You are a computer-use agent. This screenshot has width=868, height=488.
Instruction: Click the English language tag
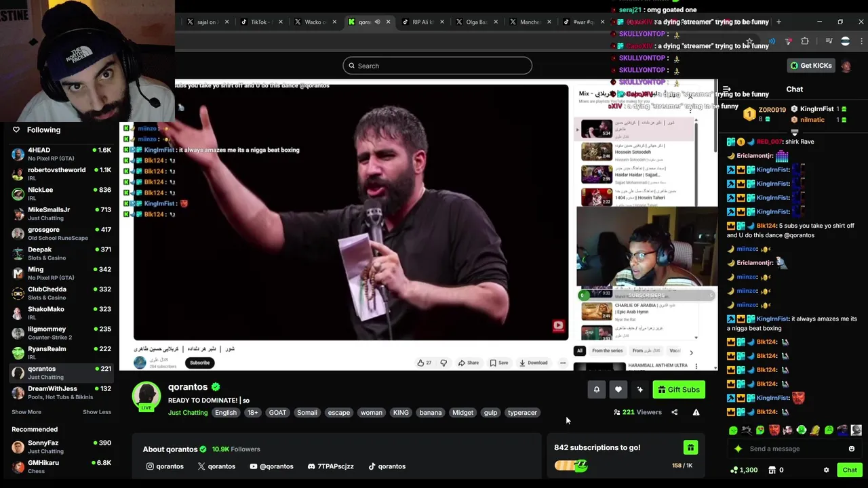[x=226, y=412]
